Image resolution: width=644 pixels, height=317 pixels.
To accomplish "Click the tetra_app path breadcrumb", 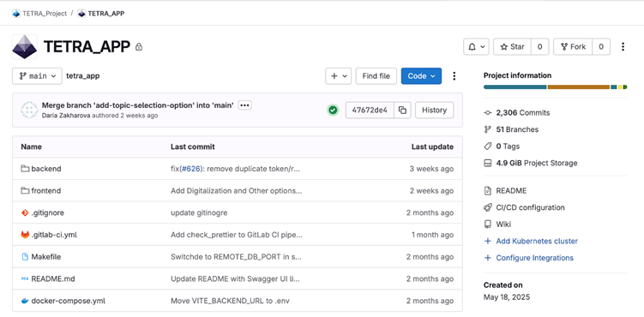I will click(82, 76).
